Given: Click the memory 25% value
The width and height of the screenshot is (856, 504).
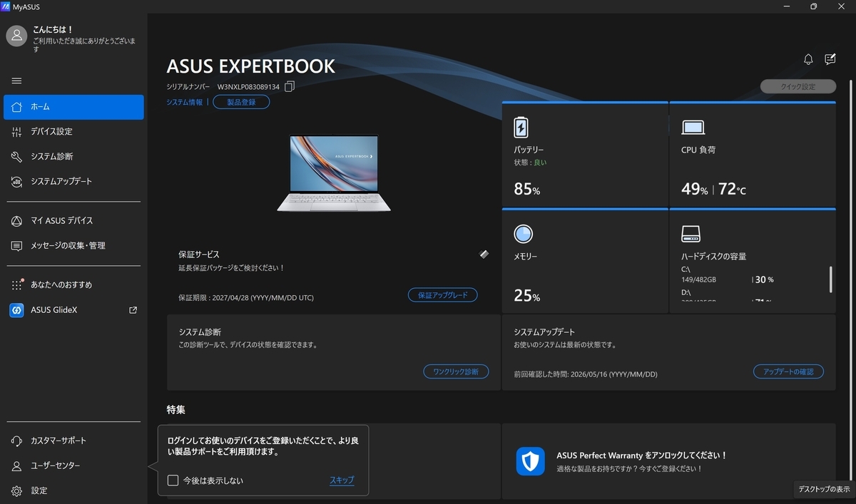Looking at the screenshot, I should click(x=527, y=295).
